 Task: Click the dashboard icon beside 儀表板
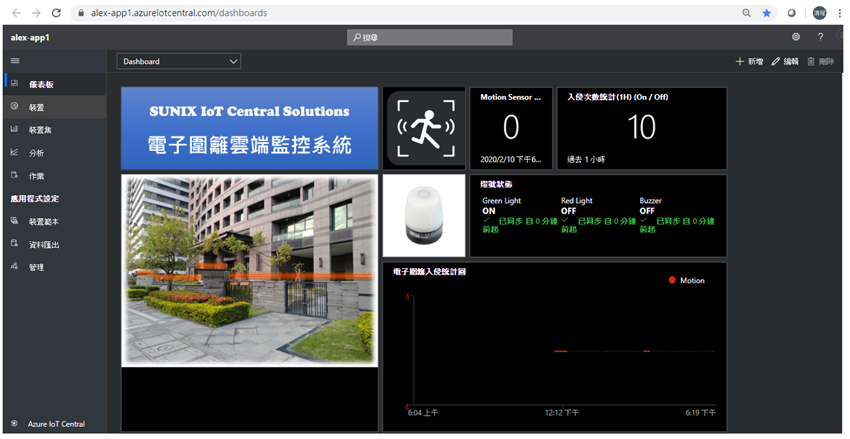(15, 83)
